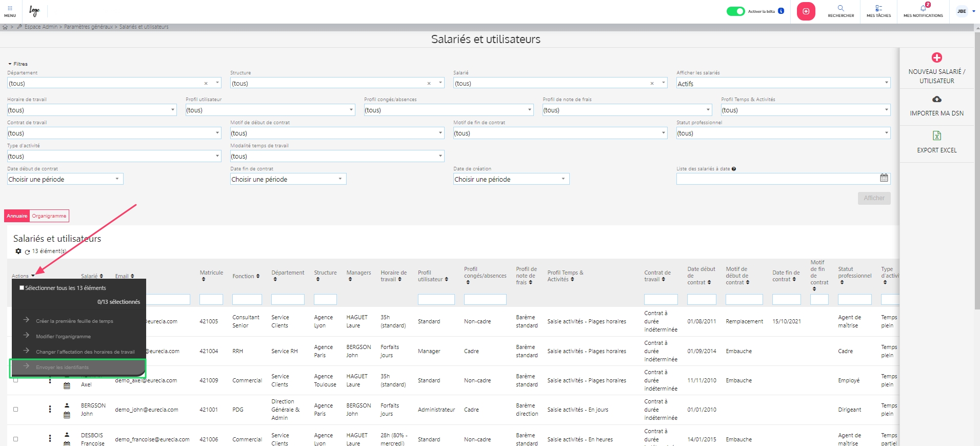Open Mes Notifications bell icon
The height and width of the screenshot is (446, 980).
tap(923, 8)
